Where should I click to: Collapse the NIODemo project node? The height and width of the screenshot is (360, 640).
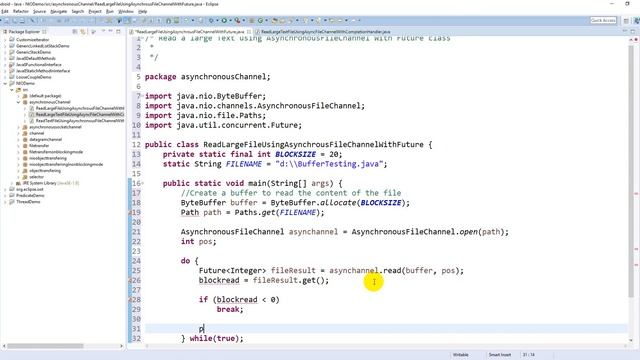(5, 83)
